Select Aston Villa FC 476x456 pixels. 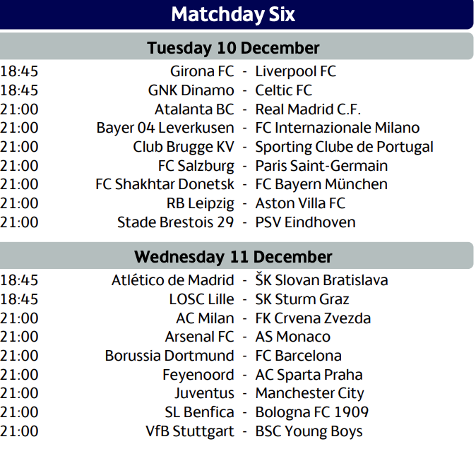(300, 203)
